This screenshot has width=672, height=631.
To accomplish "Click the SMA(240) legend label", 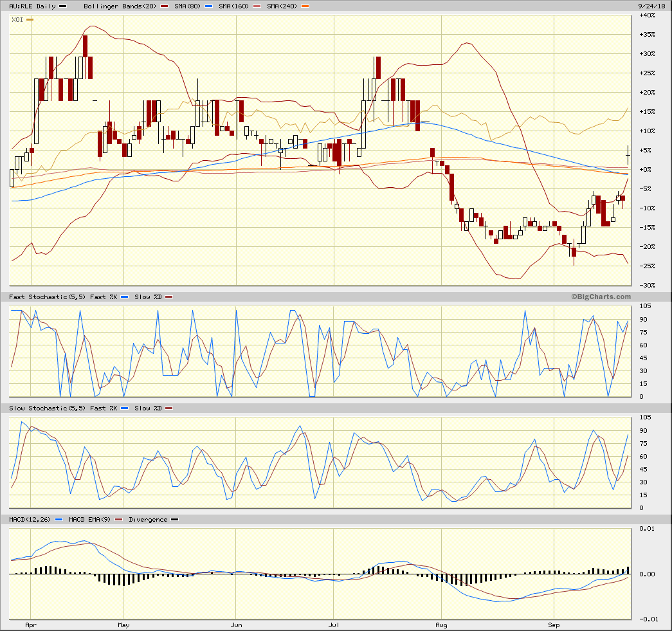I will click(282, 6).
